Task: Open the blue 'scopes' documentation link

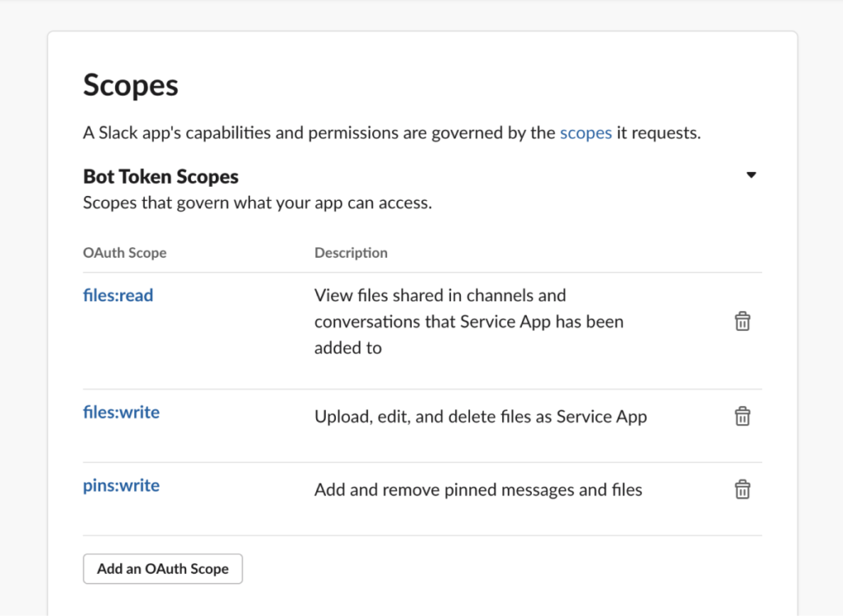Action: tap(585, 133)
